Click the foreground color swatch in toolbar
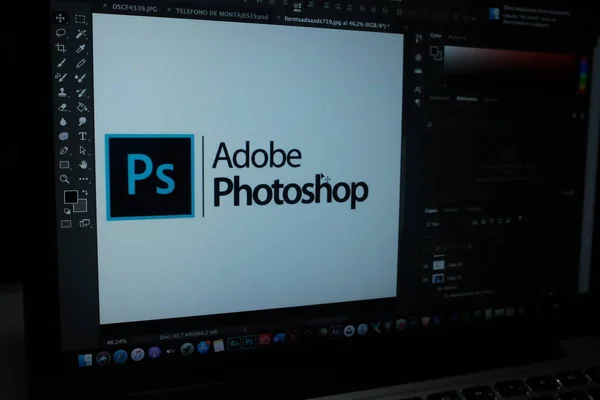Screen dimensions: 600x400 coord(70,197)
